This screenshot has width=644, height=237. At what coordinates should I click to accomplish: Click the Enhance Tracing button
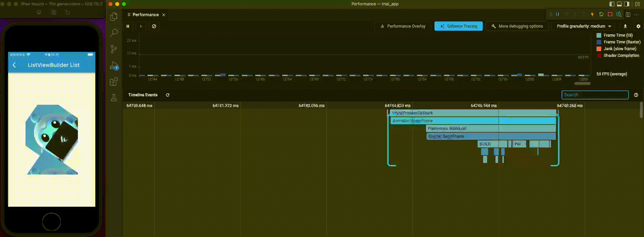(458, 26)
